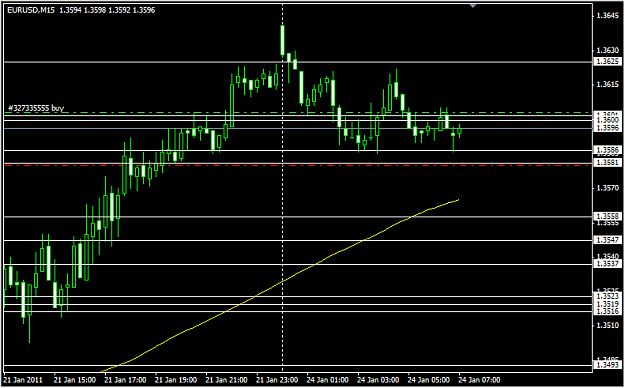Click the 1.3510 price scale value
The height and width of the screenshot is (388, 625).
pos(608,326)
